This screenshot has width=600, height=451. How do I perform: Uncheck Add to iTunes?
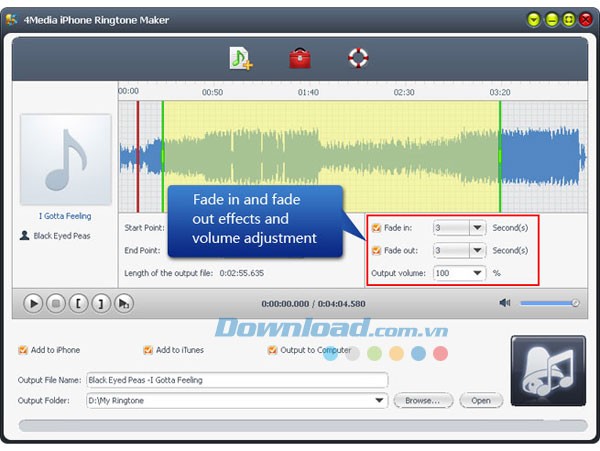[148, 350]
